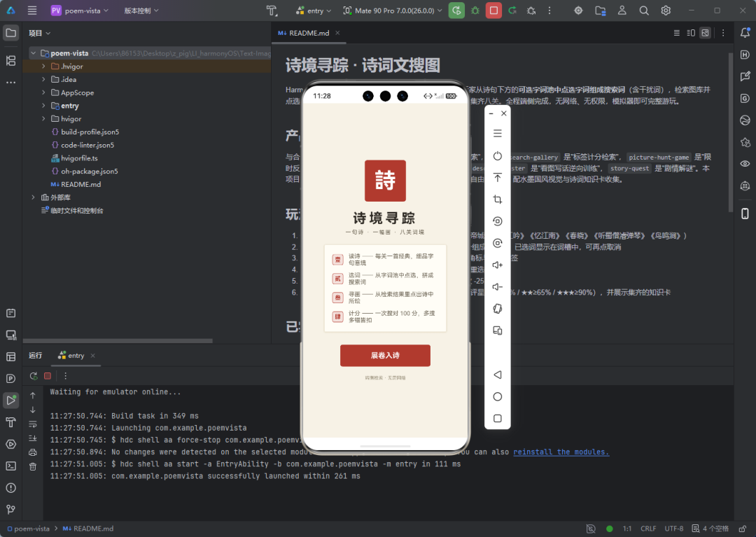Expand the .idea folder
This screenshot has height=537, width=756.
click(43, 79)
